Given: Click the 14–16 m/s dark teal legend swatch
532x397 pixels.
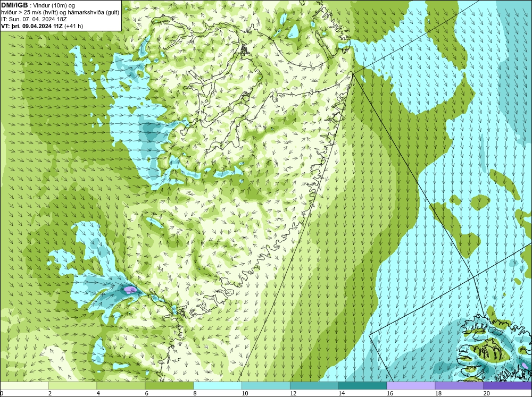Looking at the screenshot, I should pos(362,385).
